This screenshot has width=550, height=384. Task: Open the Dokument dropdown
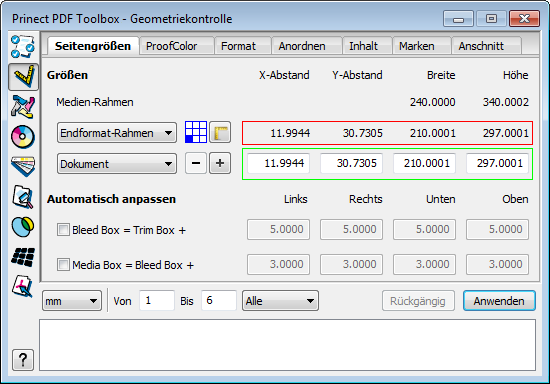117,163
